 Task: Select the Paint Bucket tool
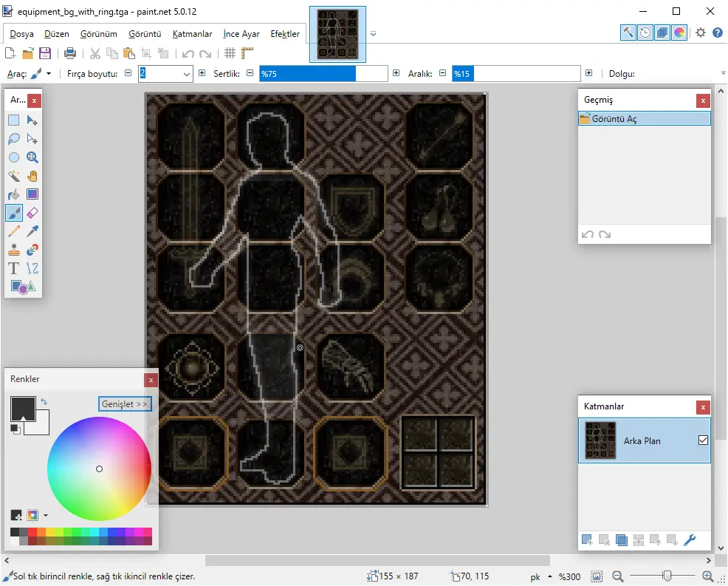(14, 194)
